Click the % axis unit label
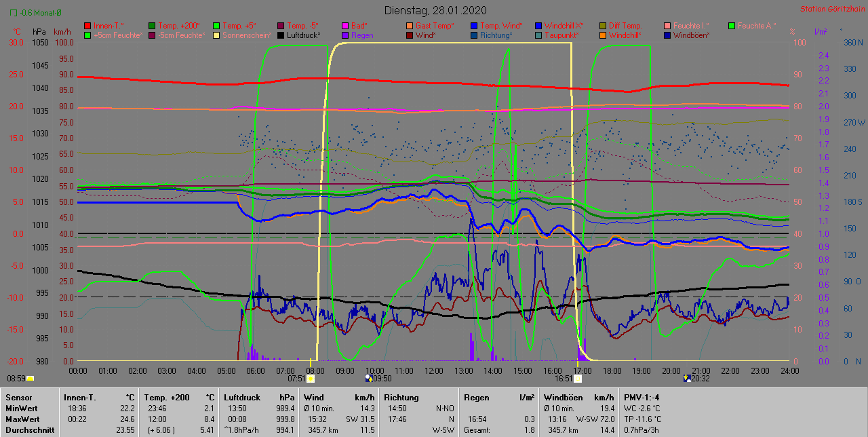This screenshot has width=868, height=437. tap(792, 32)
